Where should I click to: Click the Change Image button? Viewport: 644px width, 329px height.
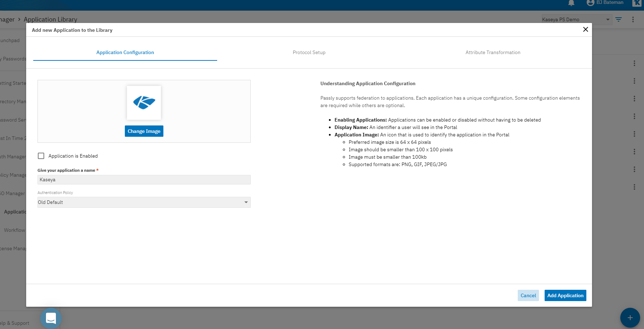[144, 131]
